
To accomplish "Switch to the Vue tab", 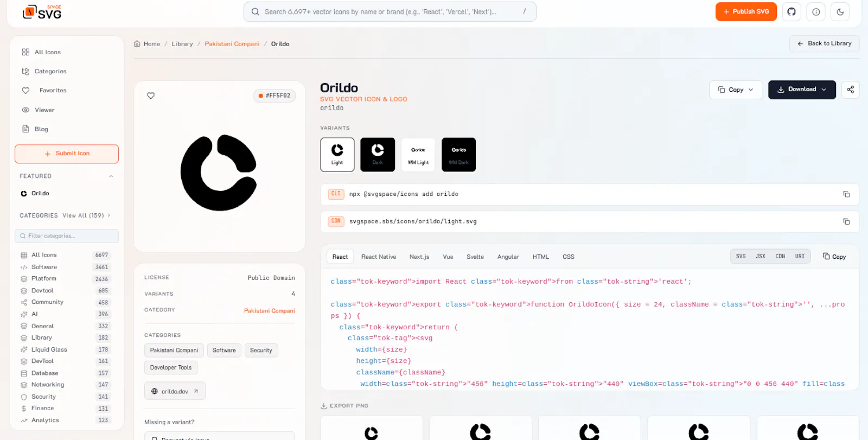I will 448,257.
